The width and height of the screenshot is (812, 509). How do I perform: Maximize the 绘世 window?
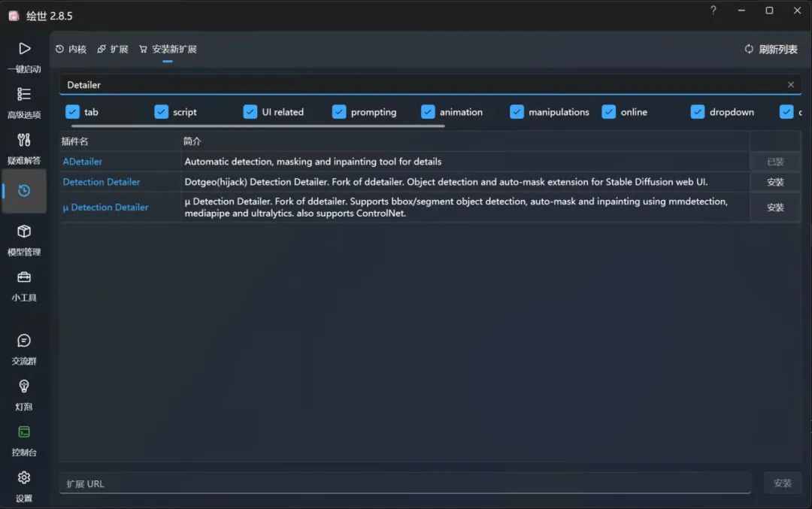point(770,11)
